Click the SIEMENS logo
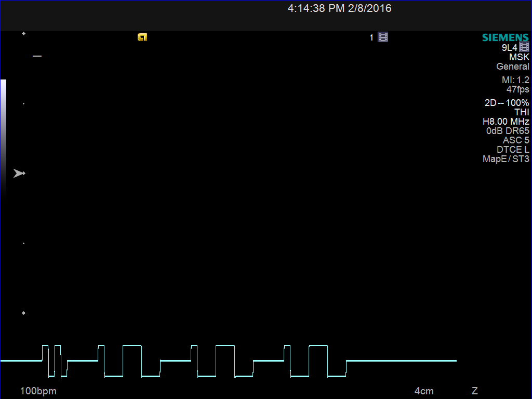 506,37
